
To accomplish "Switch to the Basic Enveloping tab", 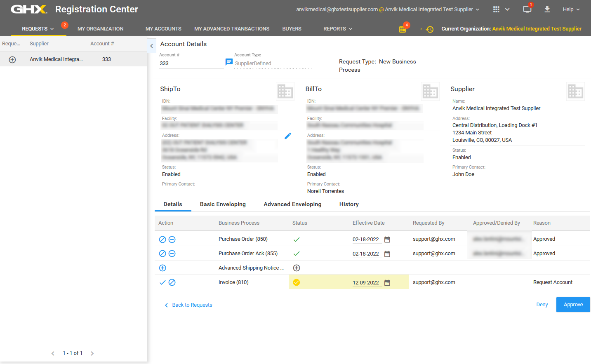I will point(223,204).
